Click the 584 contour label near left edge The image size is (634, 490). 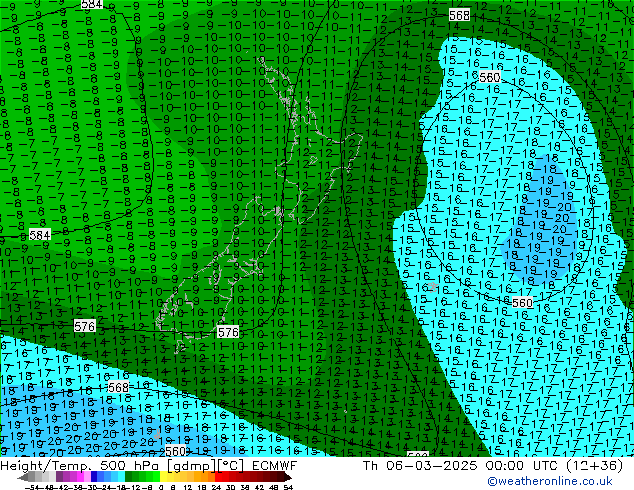[x=40, y=235]
